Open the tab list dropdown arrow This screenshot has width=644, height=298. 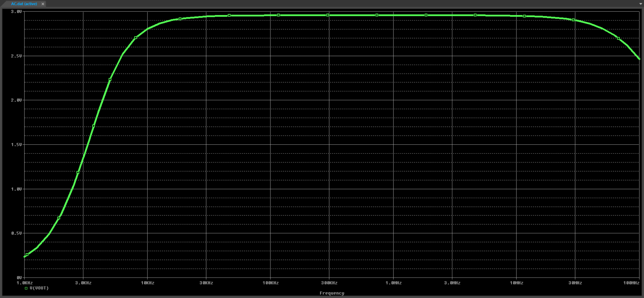(640, 4)
